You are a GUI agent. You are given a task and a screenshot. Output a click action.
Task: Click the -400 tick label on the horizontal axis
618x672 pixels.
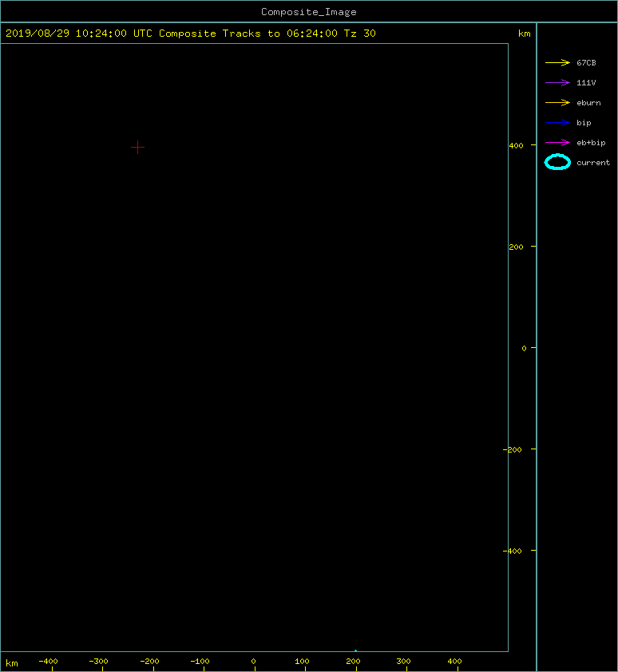pyautogui.click(x=48, y=662)
